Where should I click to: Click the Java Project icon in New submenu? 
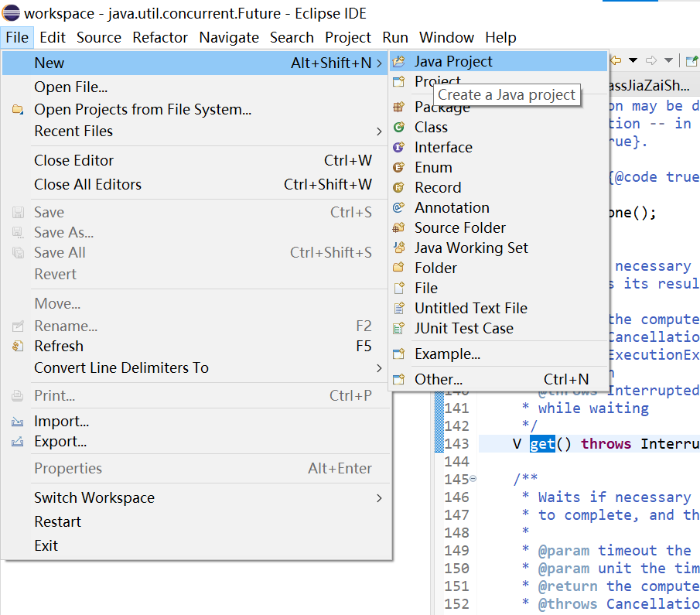click(x=398, y=61)
